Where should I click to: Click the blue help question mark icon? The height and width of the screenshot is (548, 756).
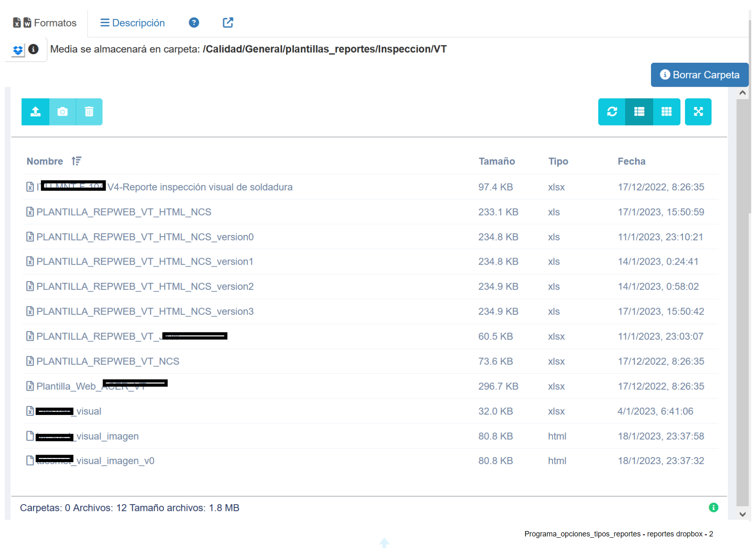[194, 23]
